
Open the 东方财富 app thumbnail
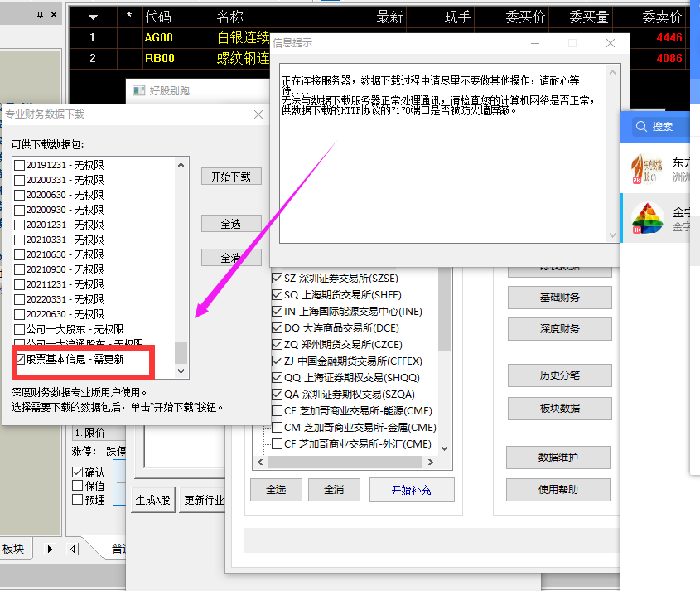click(647, 169)
